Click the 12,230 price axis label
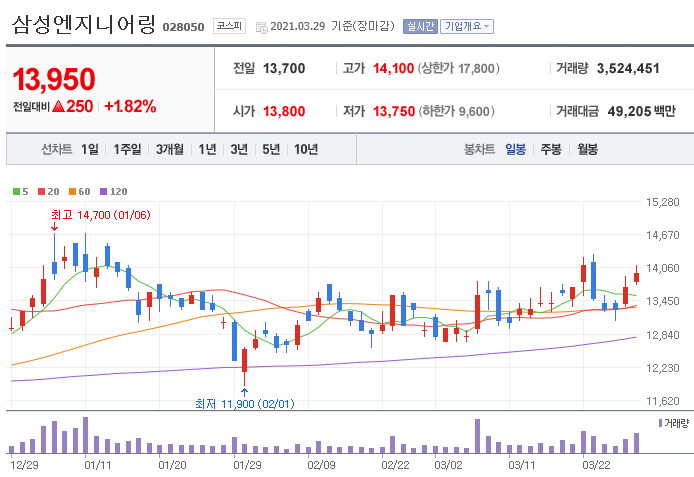This screenshot has width=694, height=477. click(x=663, y=368)
